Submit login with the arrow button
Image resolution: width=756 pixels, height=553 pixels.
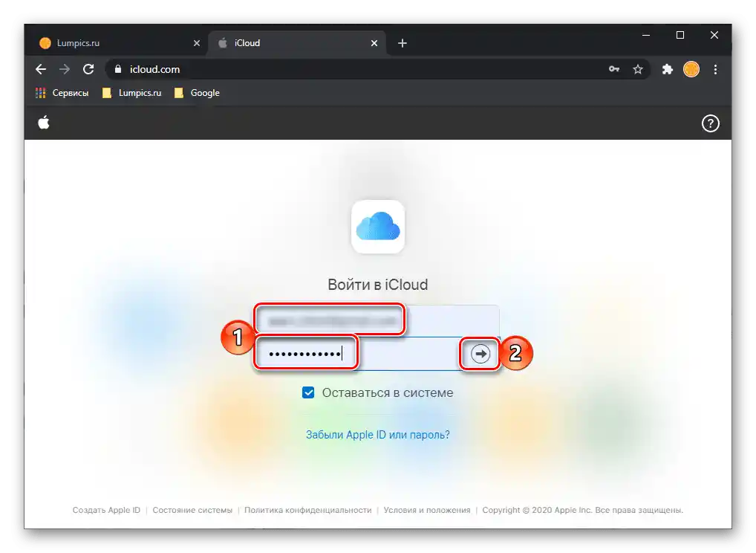pos(480,354)
